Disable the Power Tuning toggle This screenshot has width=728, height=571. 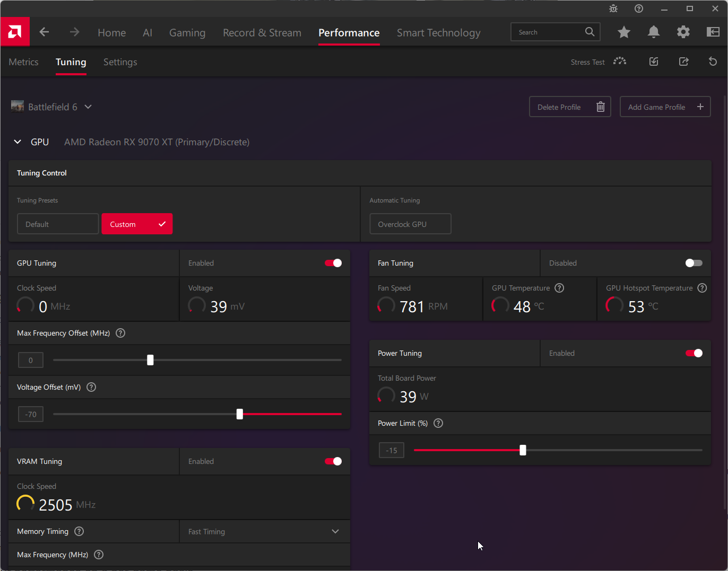click(x=694, y=353)
